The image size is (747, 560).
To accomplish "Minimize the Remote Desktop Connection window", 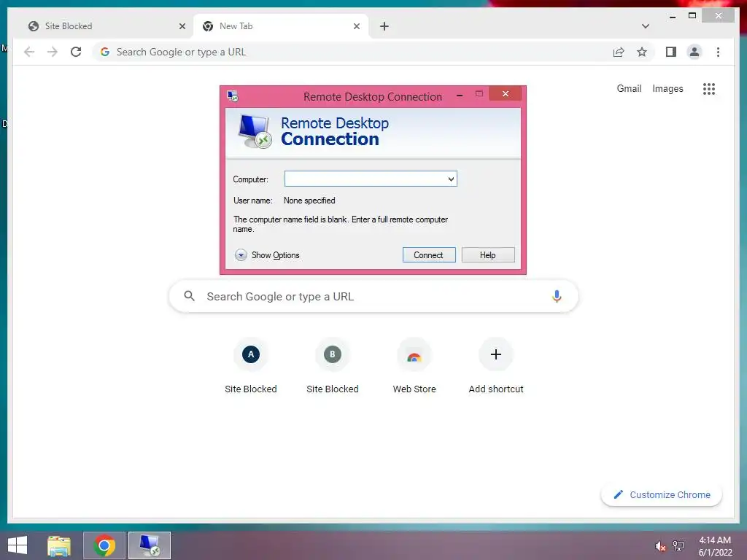I will [460, 95].
